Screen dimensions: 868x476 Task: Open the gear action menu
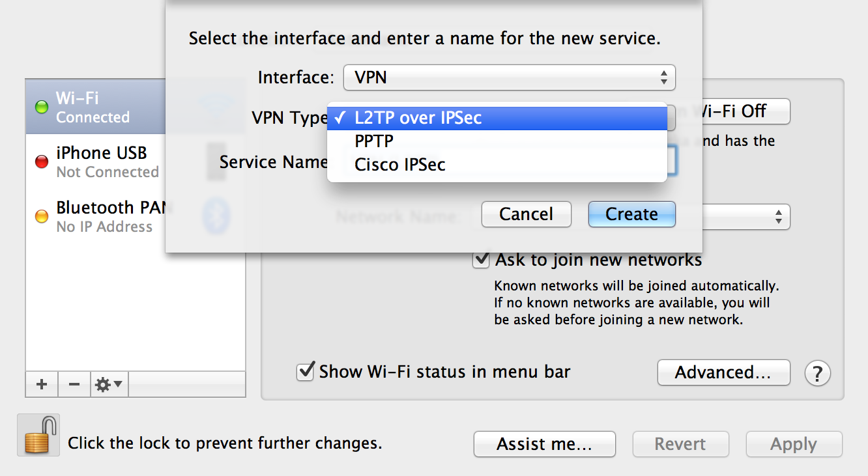pos(106,384)
